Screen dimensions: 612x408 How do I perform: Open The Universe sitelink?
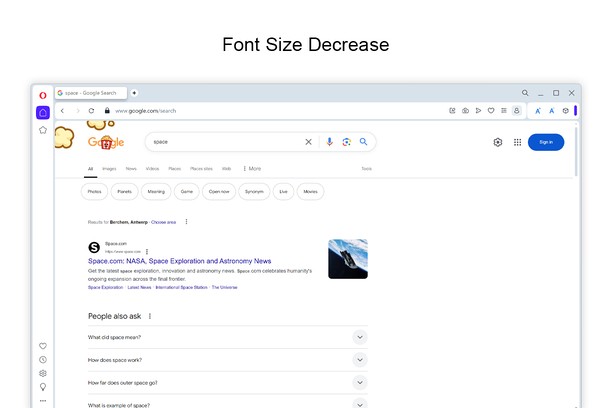pos(224,287)
